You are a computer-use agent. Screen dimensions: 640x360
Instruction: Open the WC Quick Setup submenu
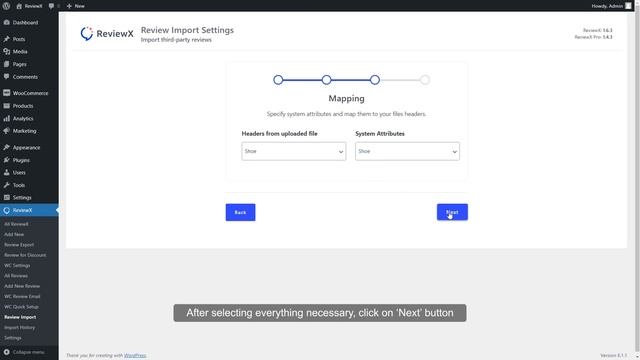(x=21, y=307)
